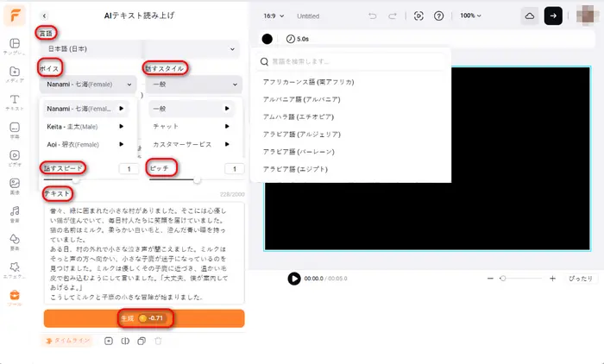
Task: Go back using the panel's left chevron
Action: [44, 16]
